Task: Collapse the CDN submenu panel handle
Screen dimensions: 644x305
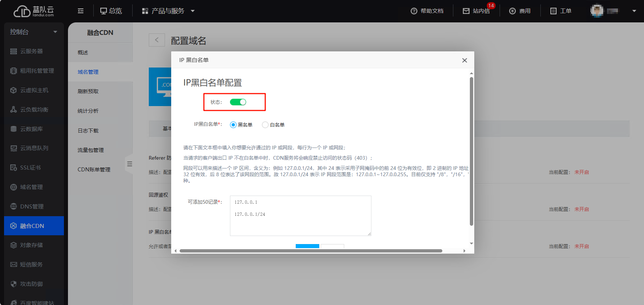Action: click(129, 164)
